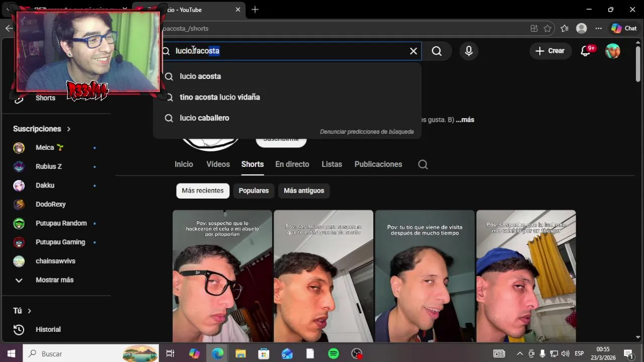Click 'Denunciar predicciones de búsqueda'
This screenshot has height=362, width=644.
[x=367, y=132]
